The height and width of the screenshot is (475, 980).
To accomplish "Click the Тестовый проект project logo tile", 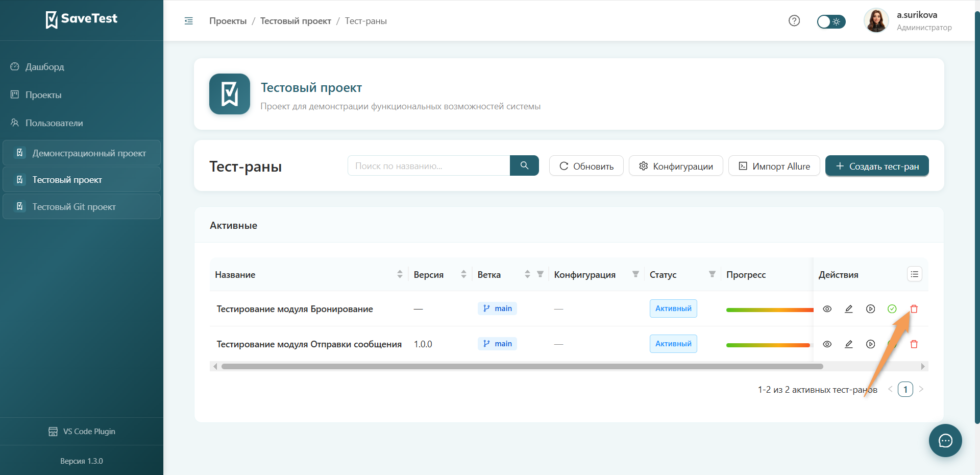I will pyautogui.click(x=230, y=94).
